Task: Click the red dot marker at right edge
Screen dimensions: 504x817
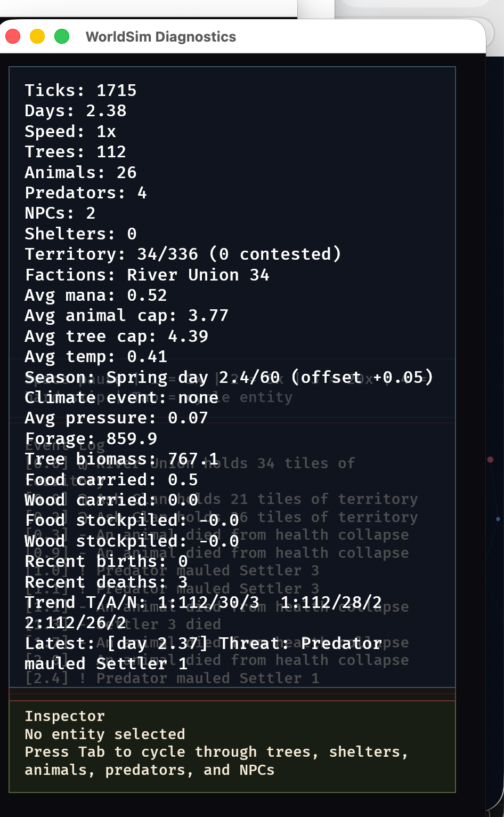Action: point(490,460)
